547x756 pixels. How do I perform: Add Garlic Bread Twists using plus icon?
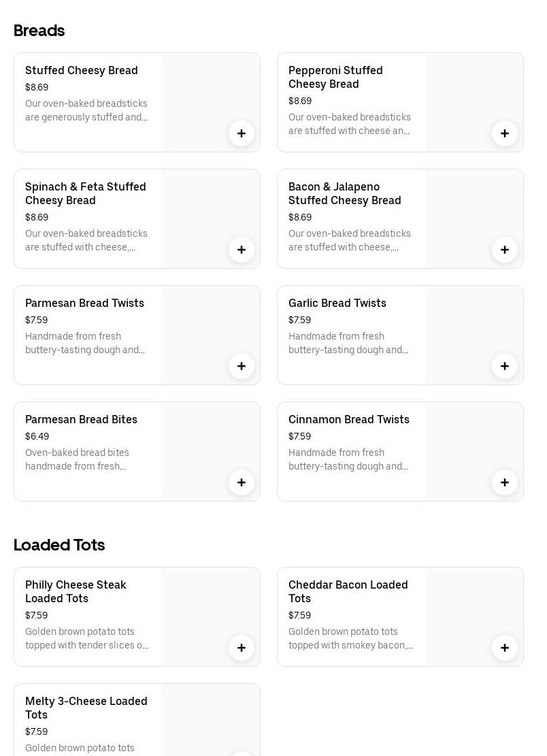(505, 366)
